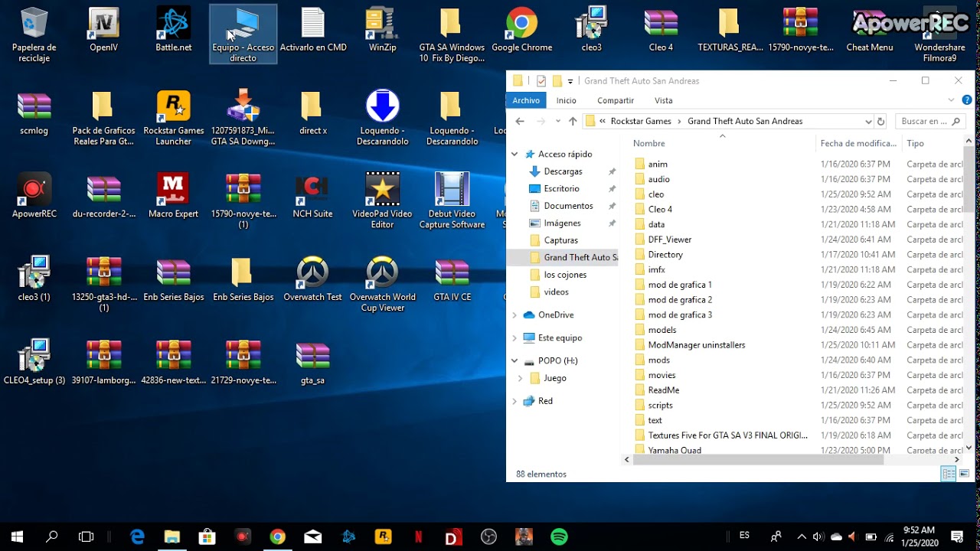Click the Spotify taskbar icon
Screen dimensions: 980x551
559,537
